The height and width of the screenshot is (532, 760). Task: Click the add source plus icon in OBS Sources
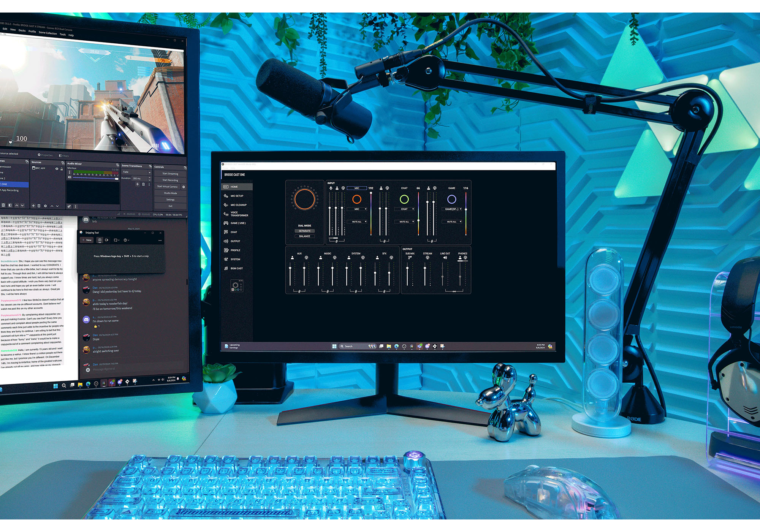[33, 206]
